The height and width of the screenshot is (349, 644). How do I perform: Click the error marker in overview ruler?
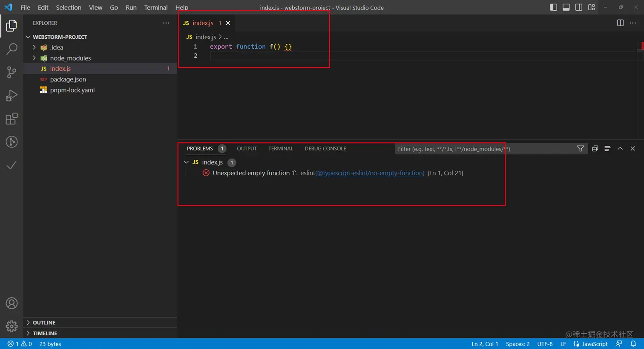[x=641, y=46]
